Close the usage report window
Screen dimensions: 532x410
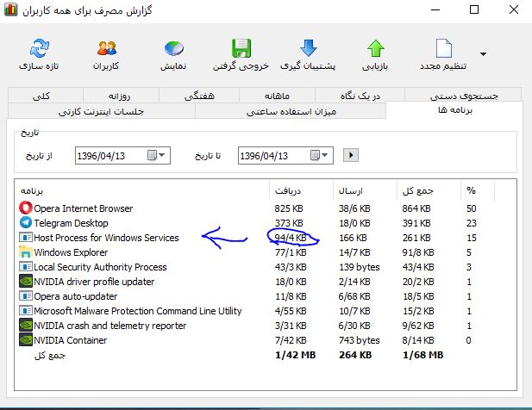[x=514, y=9]
